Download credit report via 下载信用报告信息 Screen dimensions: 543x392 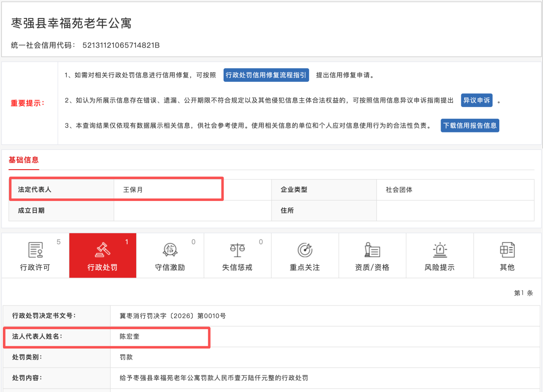pyautogui.click(x=470, y=126)
